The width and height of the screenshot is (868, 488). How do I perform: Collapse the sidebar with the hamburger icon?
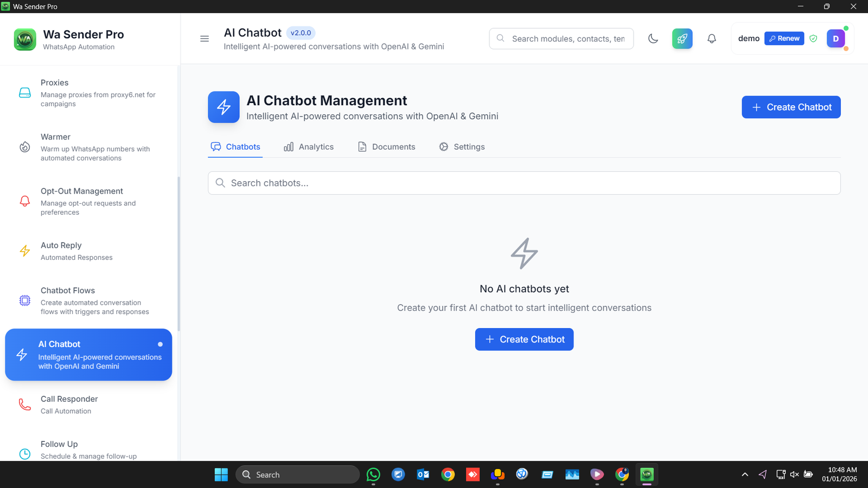(x=205, y=38)
